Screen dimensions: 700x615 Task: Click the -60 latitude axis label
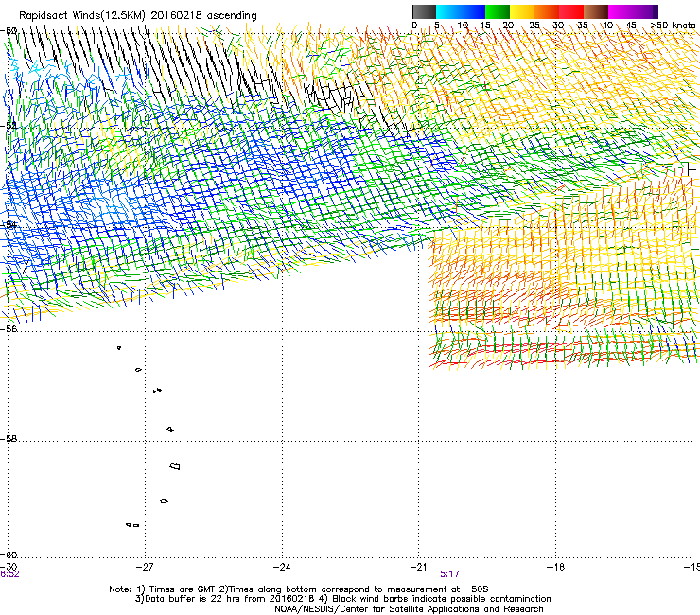pyautogui.click(x=9, y=554)
